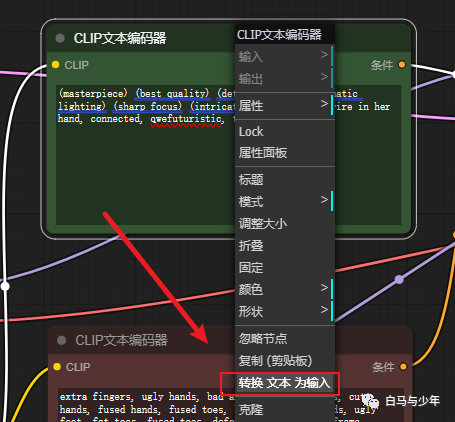Screen dimensions: 455x422
Task: Click the positive prompt text area
Action: 145,155
